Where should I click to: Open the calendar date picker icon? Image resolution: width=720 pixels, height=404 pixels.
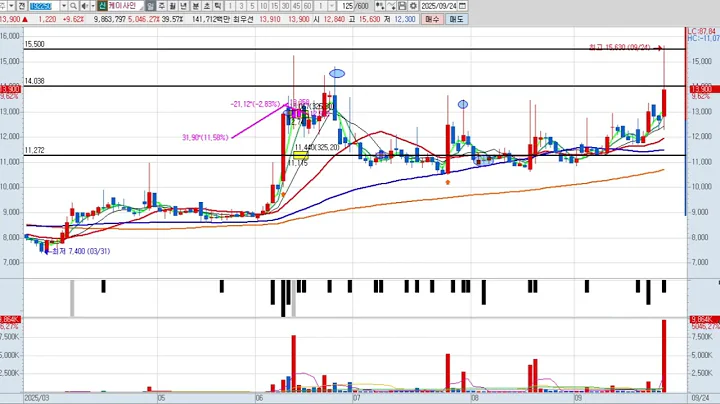462,6
